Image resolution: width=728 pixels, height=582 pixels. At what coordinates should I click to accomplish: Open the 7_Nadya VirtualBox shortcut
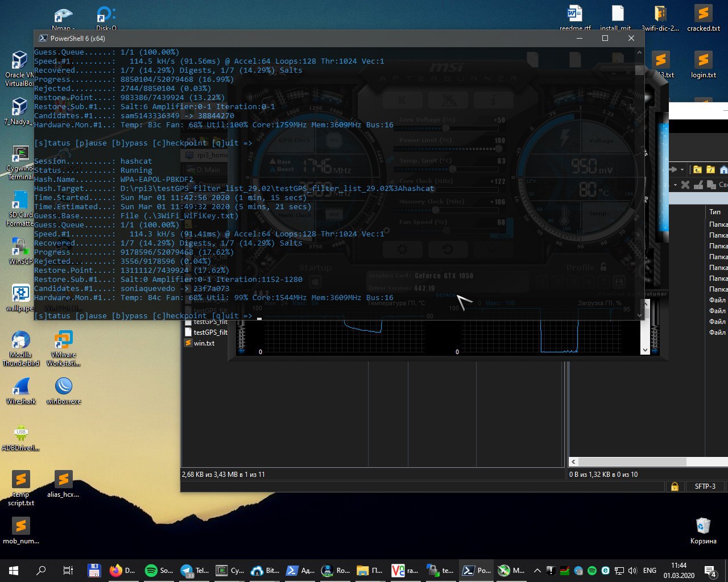19,111
